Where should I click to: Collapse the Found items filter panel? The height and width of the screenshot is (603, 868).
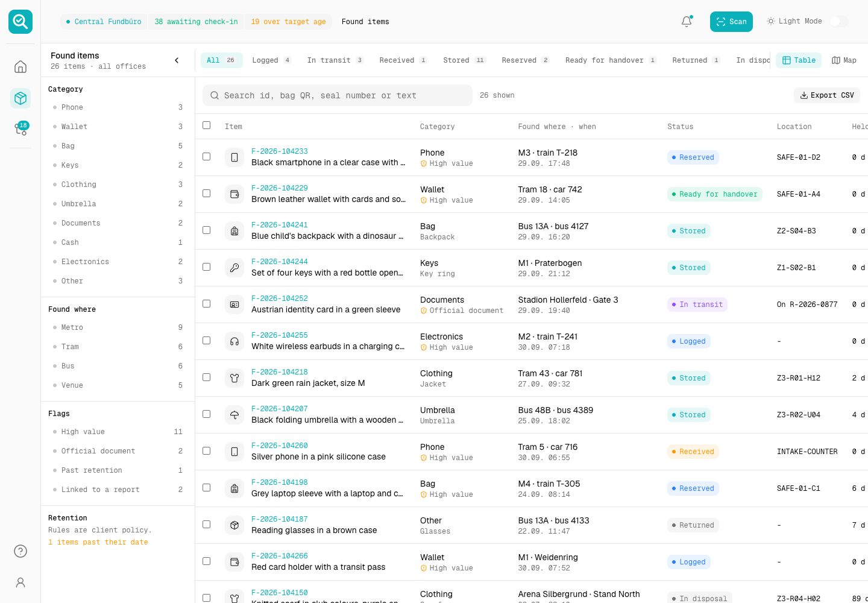177,60
